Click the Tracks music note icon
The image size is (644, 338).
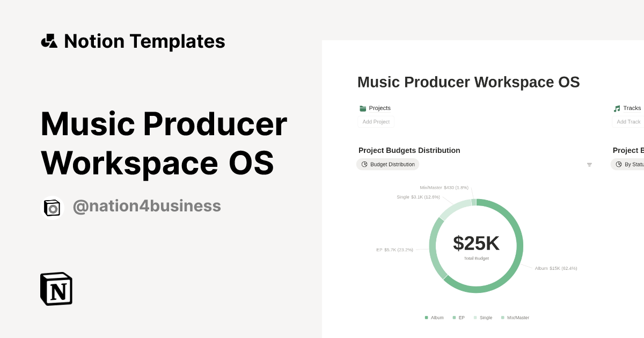pyautogui.click(x=617, y=108)
